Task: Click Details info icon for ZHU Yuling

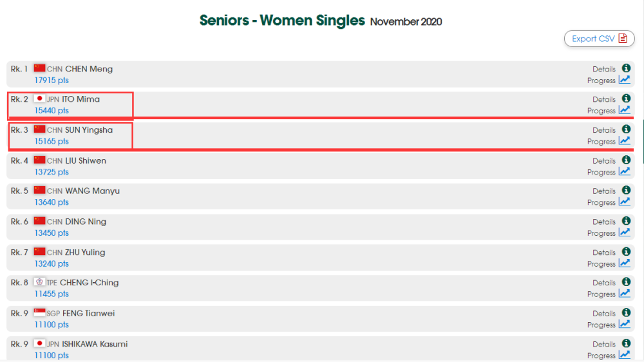Action: 626,251
